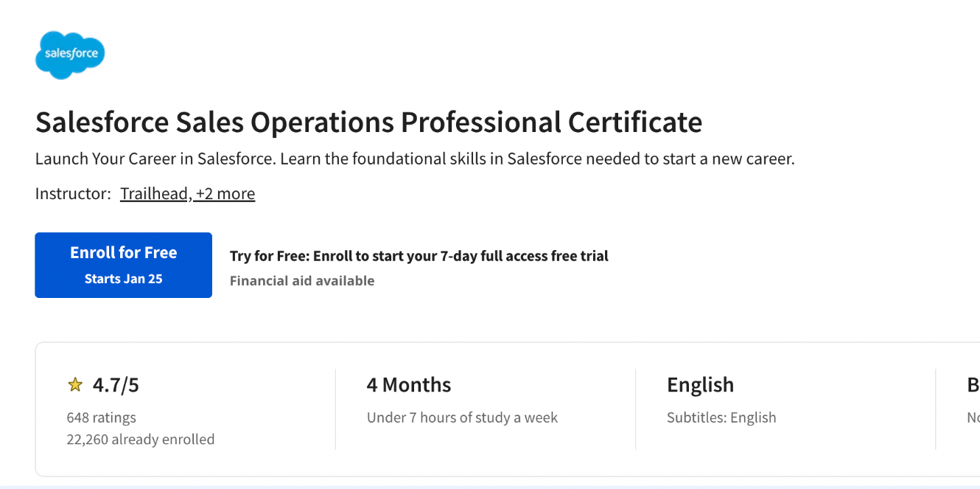Click the 4.7/5 rating score
Image resolution: width=980 pixels, height=489 pixels.
coord(116,385)
